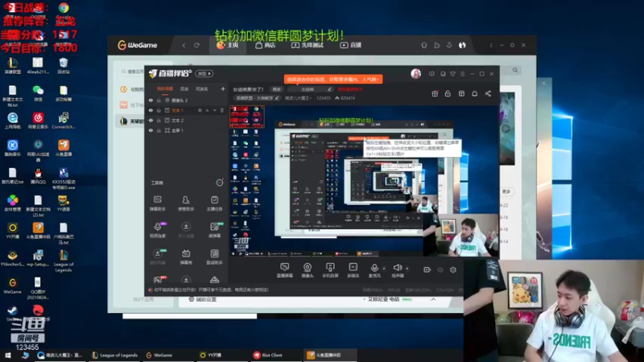Click the 手机投屏 phone casting source

(x=330, y=270)
